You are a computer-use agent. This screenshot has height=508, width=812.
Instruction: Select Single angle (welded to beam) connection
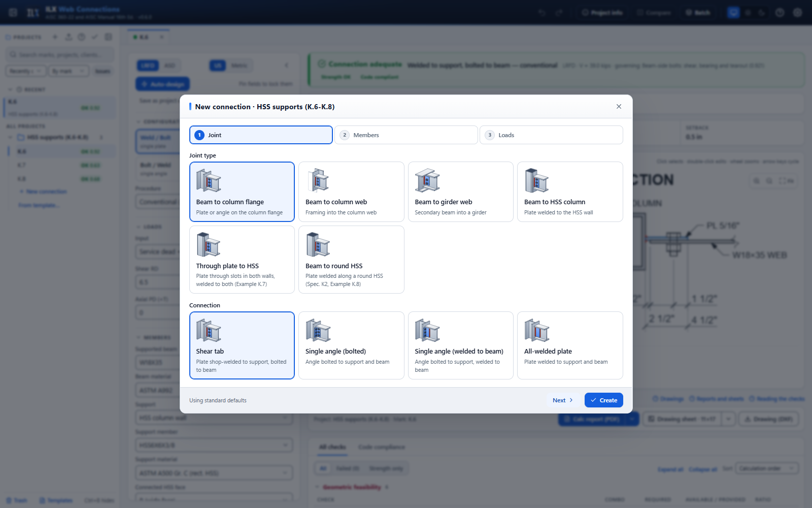pos(461,345)
